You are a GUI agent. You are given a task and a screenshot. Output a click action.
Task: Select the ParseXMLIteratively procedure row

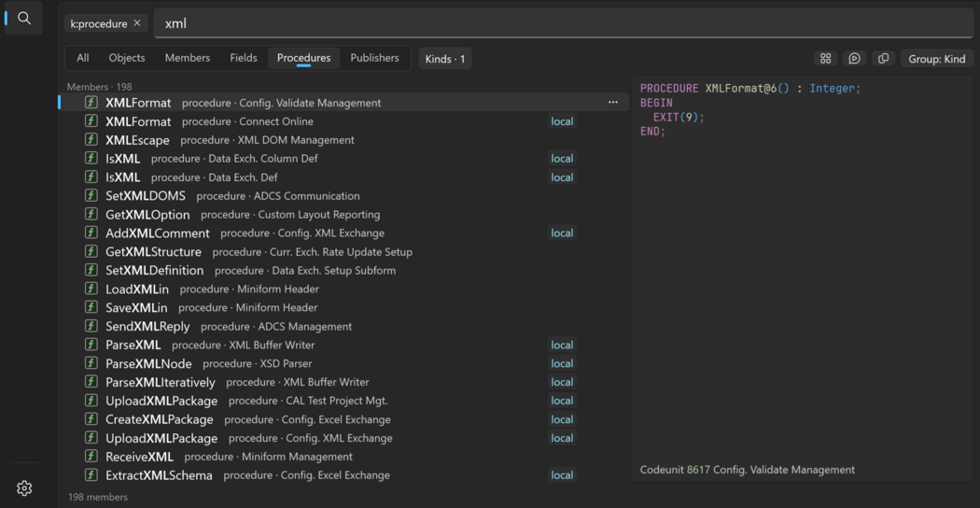coord(345,382)
